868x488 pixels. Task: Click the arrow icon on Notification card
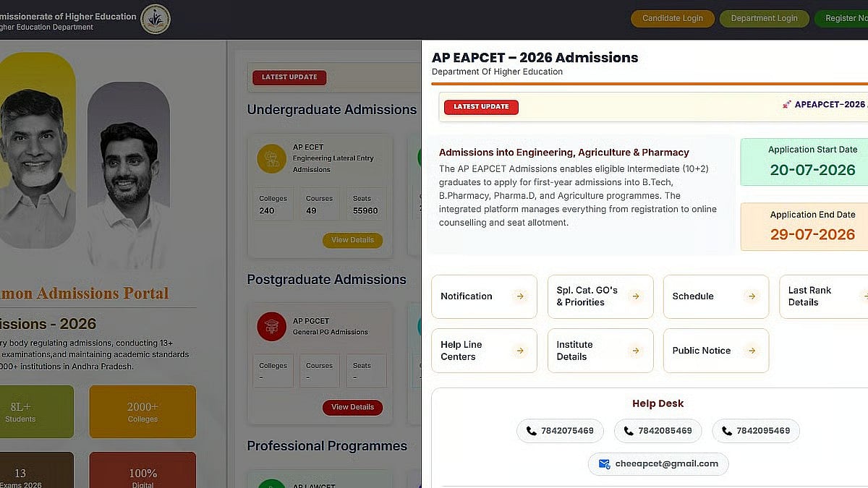tap(519, 296)
